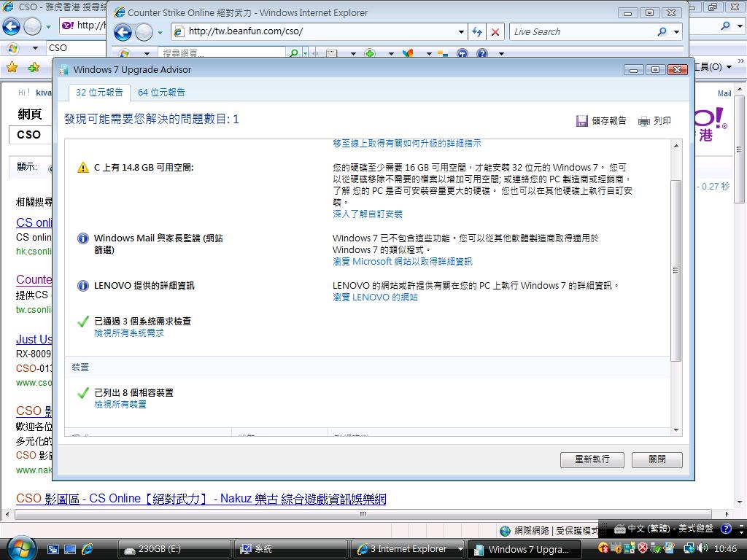Open recent pages dropdown in the Yahoo window
747x560 pixels.
coord(48,27)
